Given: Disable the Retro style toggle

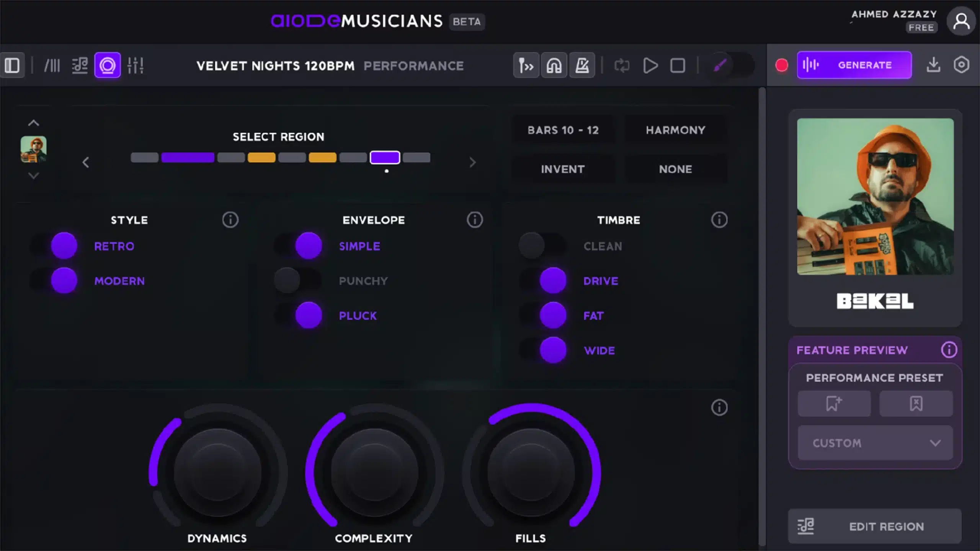Looking at the screenshot, I should click(64, 246).
